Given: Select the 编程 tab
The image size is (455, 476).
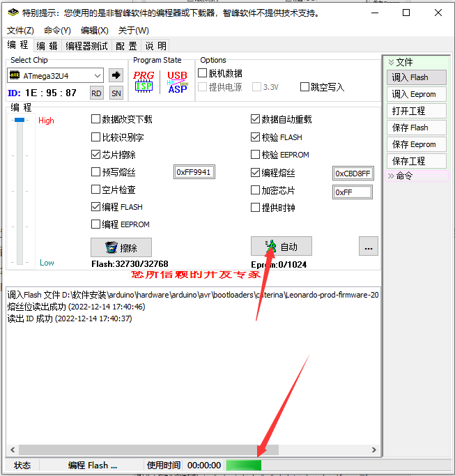Looking at the screenshot, I should [x=18, y=45].
